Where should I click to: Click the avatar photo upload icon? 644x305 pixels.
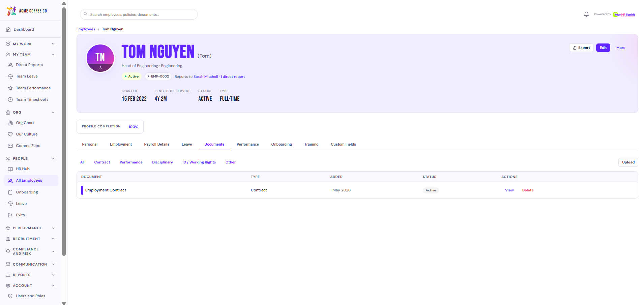click(100, 68)
